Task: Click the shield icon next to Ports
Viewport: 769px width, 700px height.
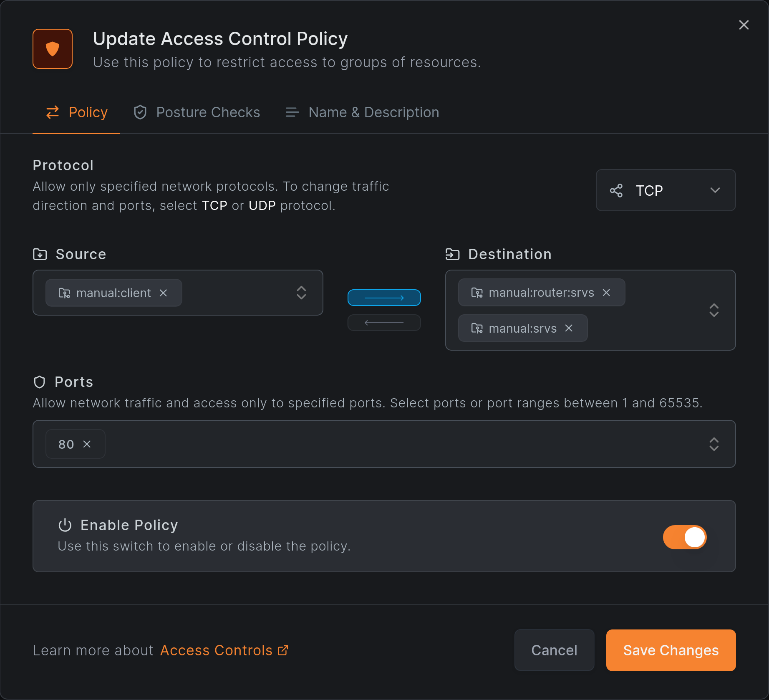Action: tap(40, 382)
